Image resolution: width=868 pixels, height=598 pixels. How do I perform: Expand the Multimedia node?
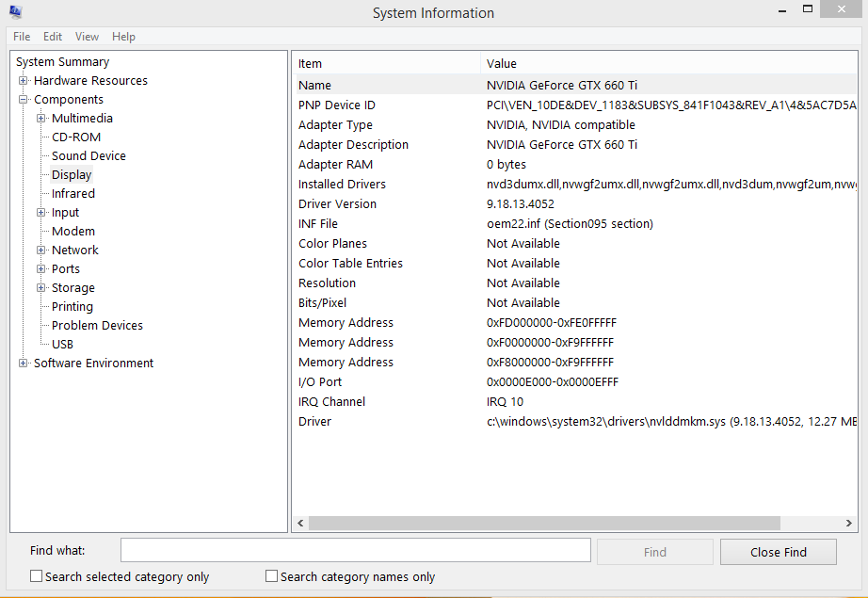(x=40, y=118)
